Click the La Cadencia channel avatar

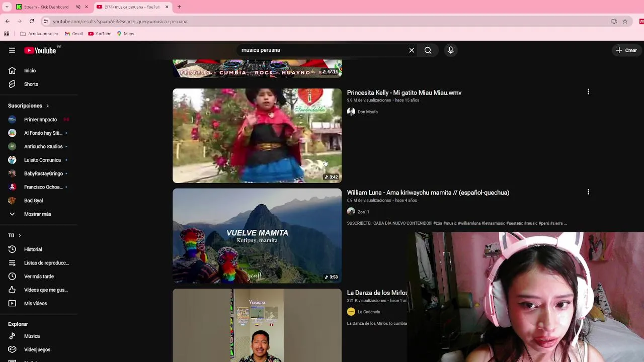tap(351, 312)
